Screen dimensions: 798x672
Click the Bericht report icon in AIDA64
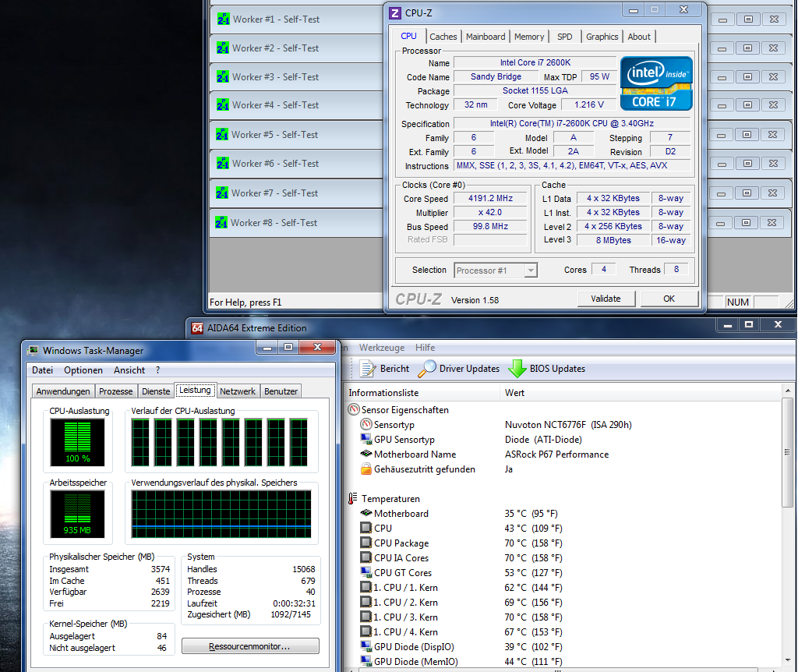[x=368, y=368]
